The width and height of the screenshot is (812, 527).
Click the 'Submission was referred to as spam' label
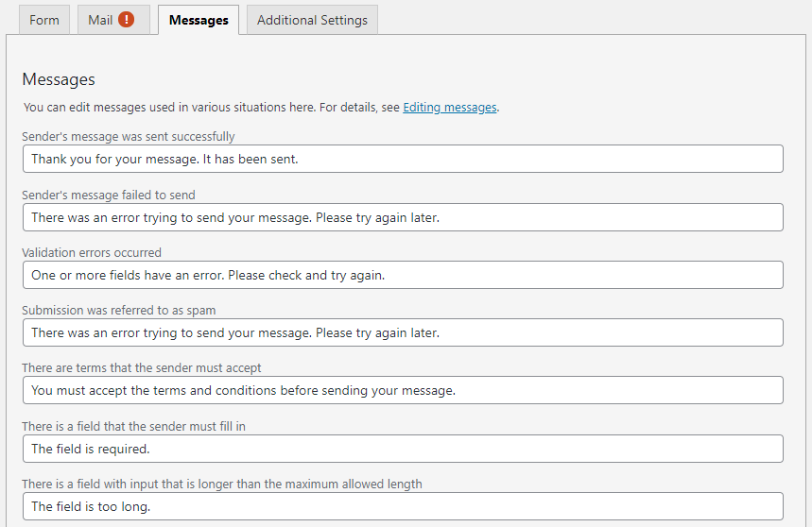[119, 311]
